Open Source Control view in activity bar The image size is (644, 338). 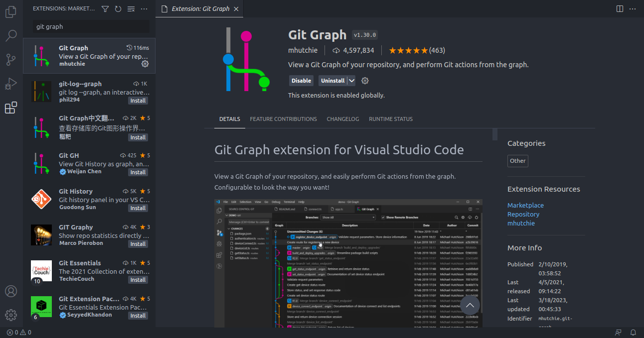(x=11, y=60)
